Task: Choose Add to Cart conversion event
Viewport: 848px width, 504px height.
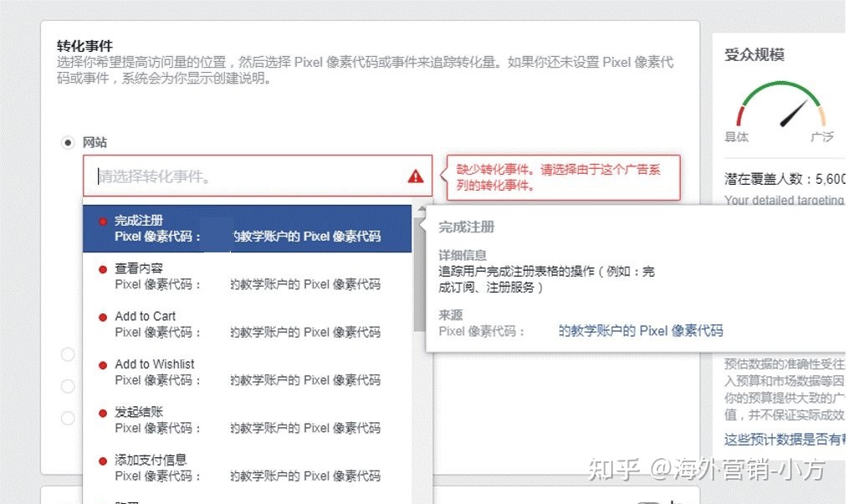Action: [x=248, y=324]
